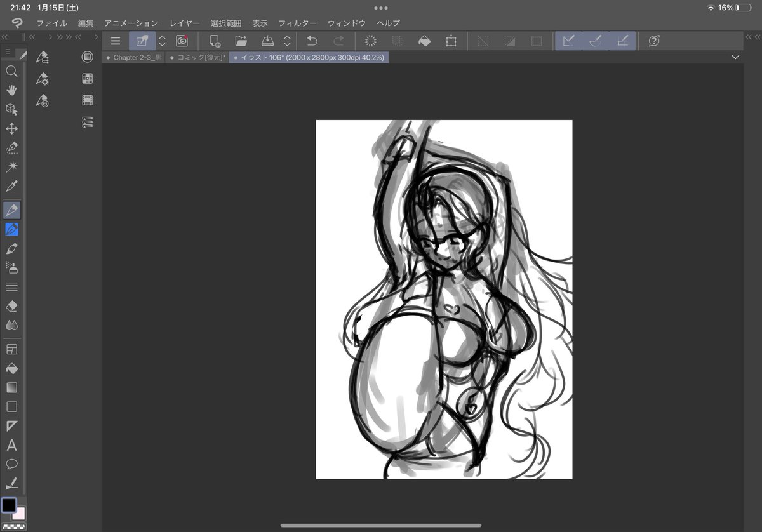Select the Eraser tool
Screen dimensions: 762x532
point(11,305)
